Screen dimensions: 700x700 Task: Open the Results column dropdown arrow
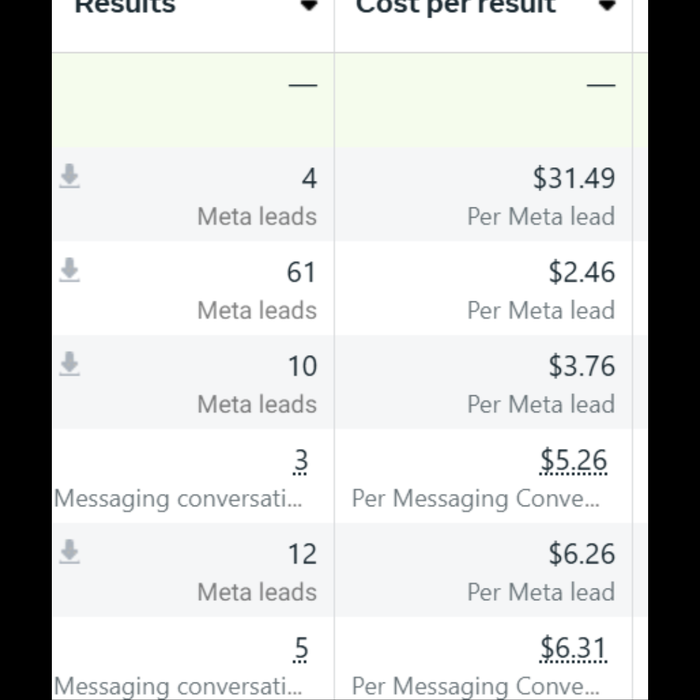[x=308, y=5]
